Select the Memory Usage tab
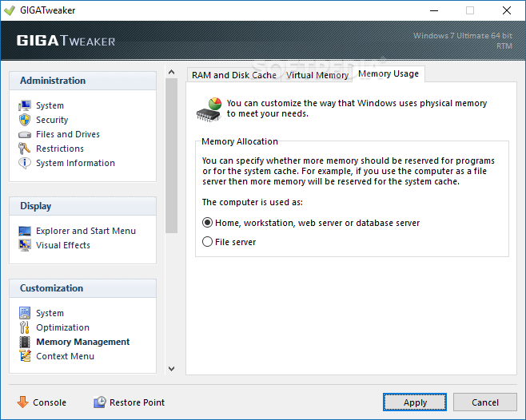 (389, 73)
